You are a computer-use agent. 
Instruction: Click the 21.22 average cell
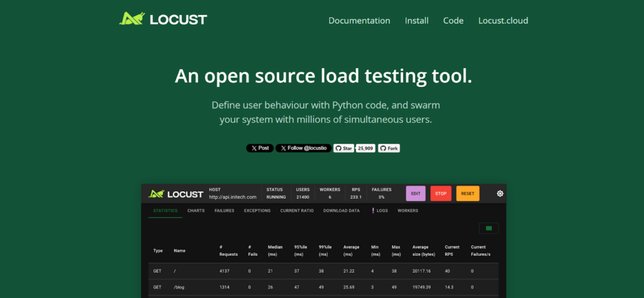pos(349,271)
